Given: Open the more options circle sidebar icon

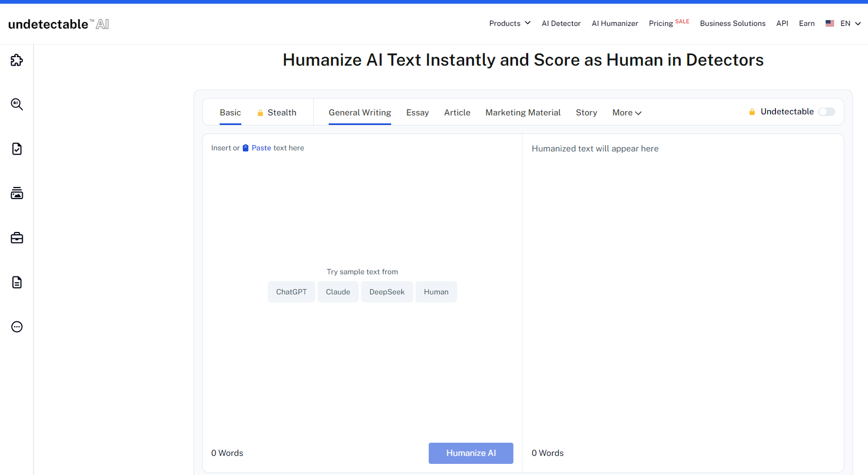Looking at the screenshot, I should point(17,327).
